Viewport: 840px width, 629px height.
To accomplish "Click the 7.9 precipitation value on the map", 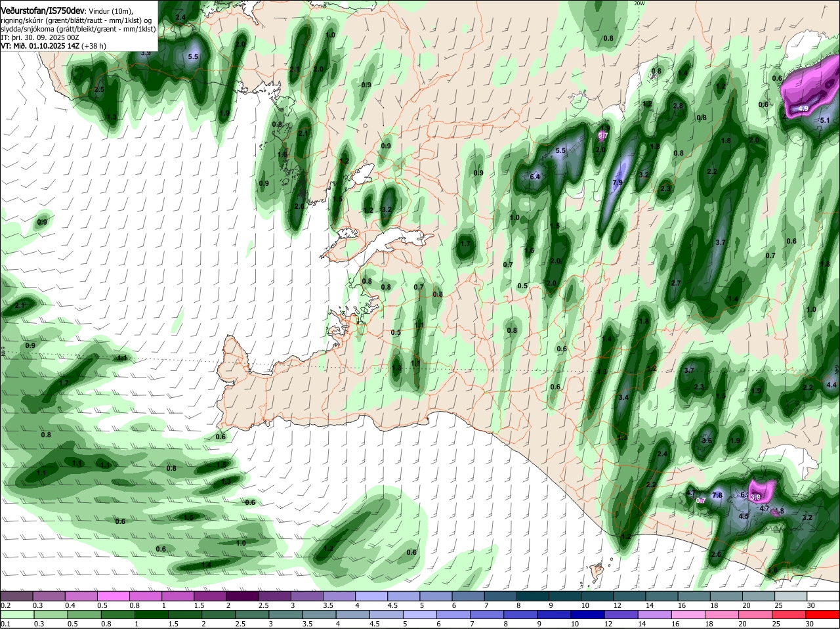I will [x=618, y=182].
